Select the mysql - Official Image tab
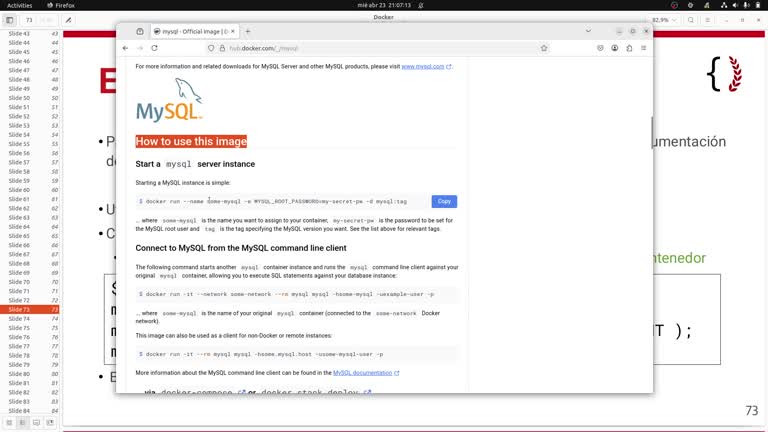Image resolution: width=768 pixels, height=432 pixels. (194, 31)
